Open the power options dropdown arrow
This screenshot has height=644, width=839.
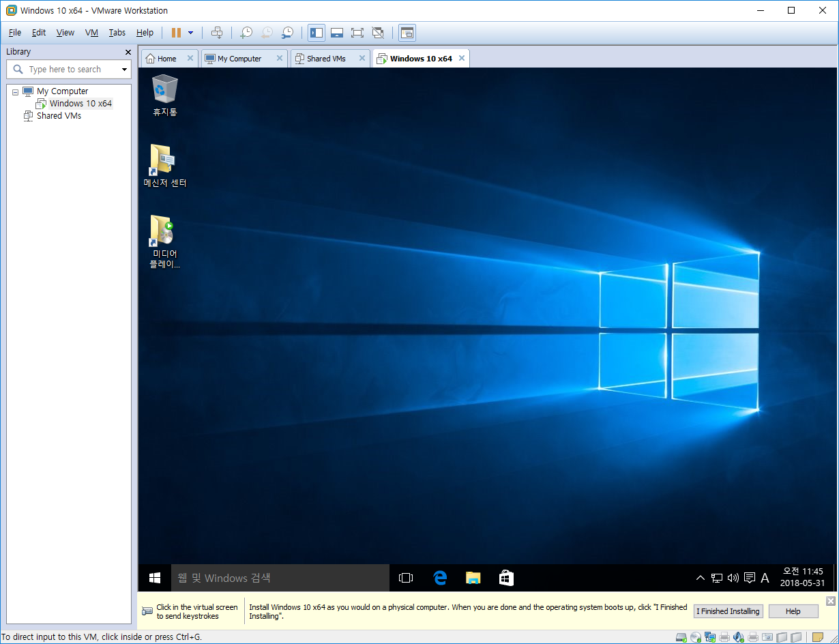pos(190,32)
